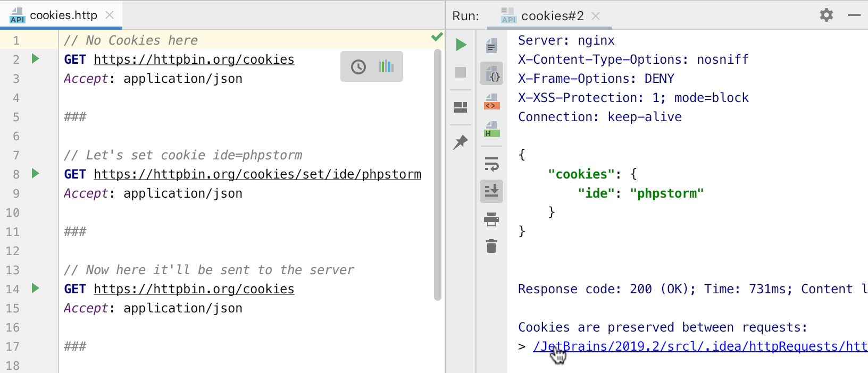The height and width of the screenshot is (373, 868).
Task: Open the cookies/set/ide/phpstorm URL
Action: (x=257, y=174)
